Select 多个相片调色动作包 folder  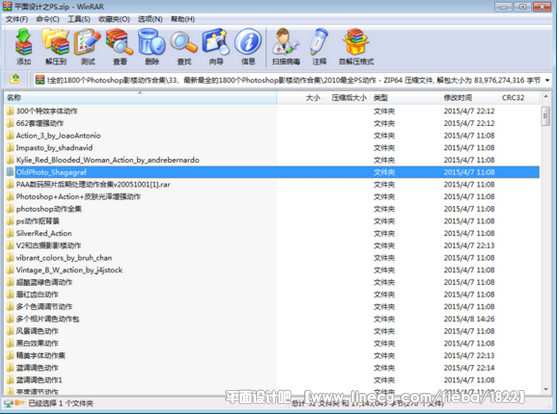47,319
